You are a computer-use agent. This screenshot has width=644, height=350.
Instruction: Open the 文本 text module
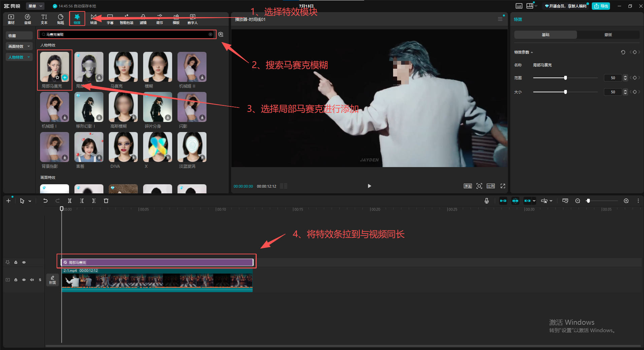[x=44, y=19]
